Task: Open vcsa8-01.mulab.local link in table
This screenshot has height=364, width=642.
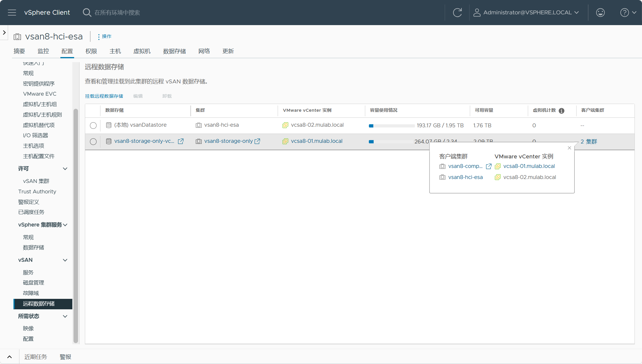Action: coord(317,141)
